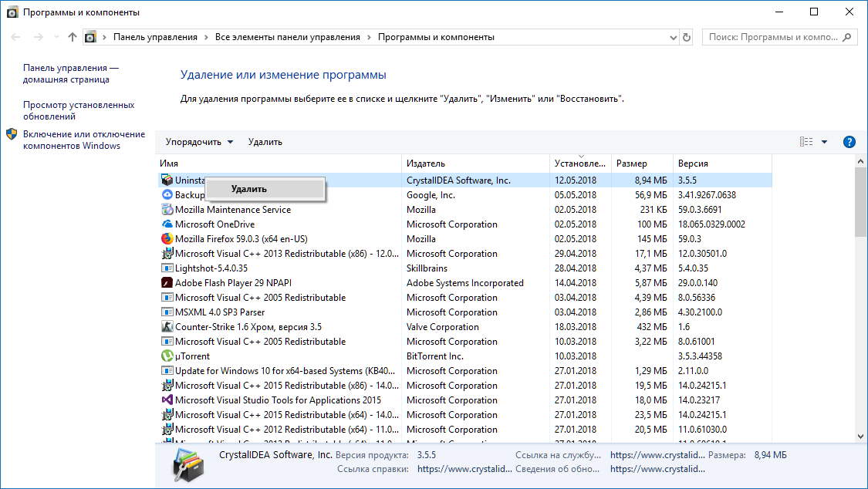
Task: Click the vertical scrollbar thumb
Action: (860, 202)
